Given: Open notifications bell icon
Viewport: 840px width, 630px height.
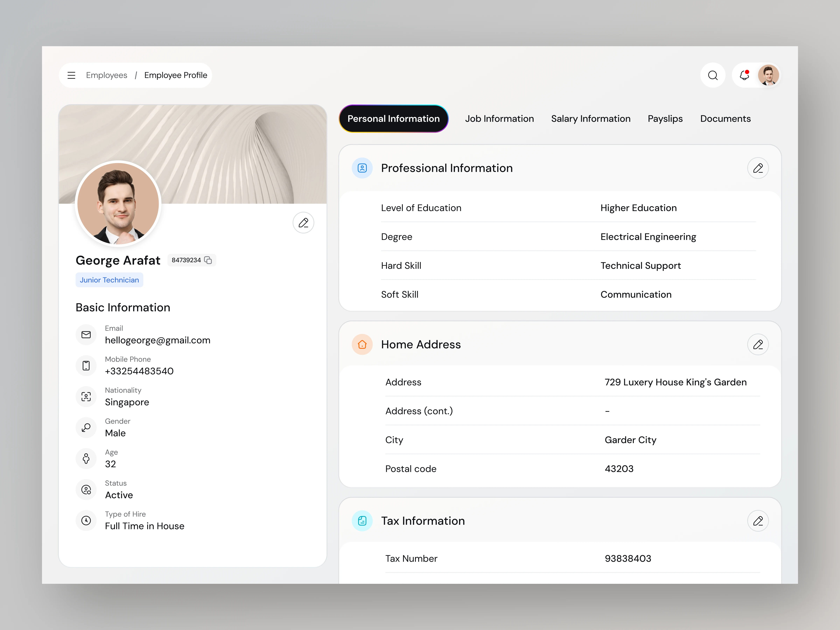Looking at the screenshot, I should pyautogui.click(x=744, y=75).
